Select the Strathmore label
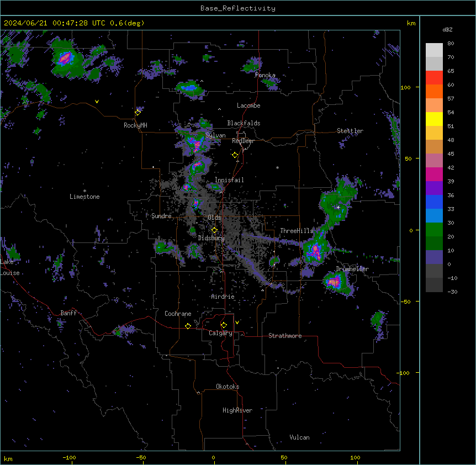 point(285,336)
